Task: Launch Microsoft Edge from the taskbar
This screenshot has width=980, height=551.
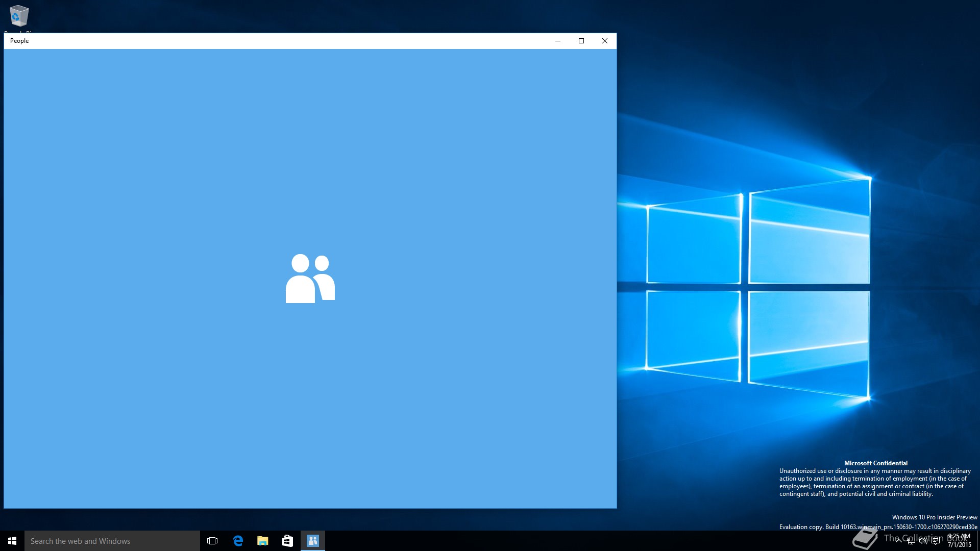Action: (238, 541)
